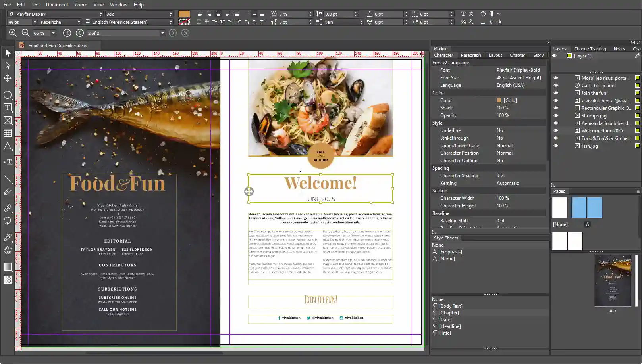This screenshot has width=642, height=364.
Task: Select the Text frame tool in toolbox
Action: (8, 107)
